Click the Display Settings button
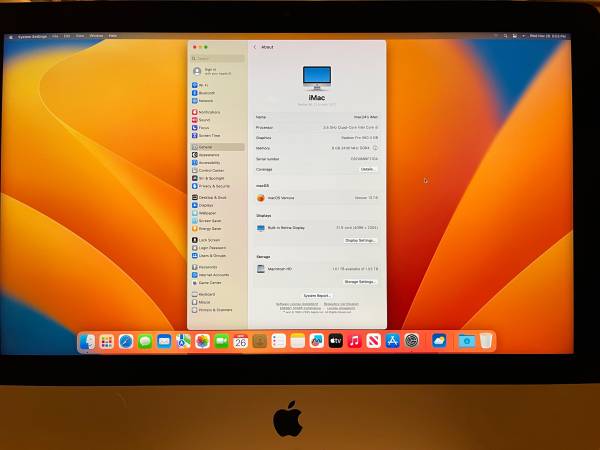 [x=360, y=240]
